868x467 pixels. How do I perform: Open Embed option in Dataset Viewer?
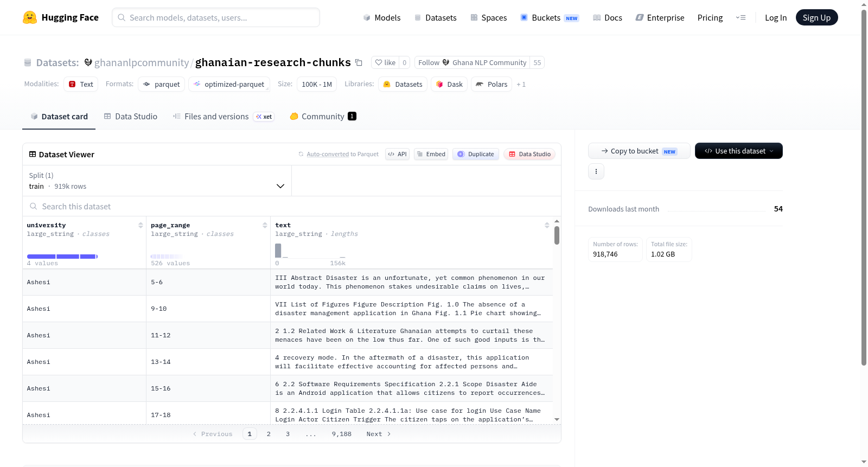(431, 154)
